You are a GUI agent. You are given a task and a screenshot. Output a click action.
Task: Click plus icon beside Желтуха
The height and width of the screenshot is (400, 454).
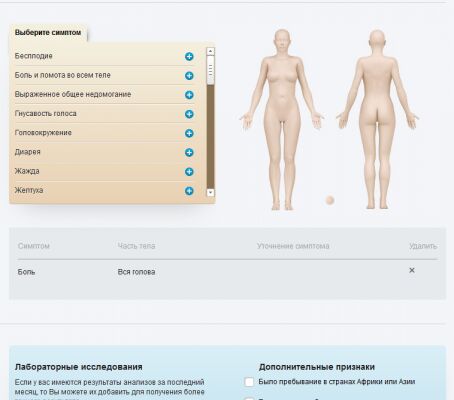(189, 191)
